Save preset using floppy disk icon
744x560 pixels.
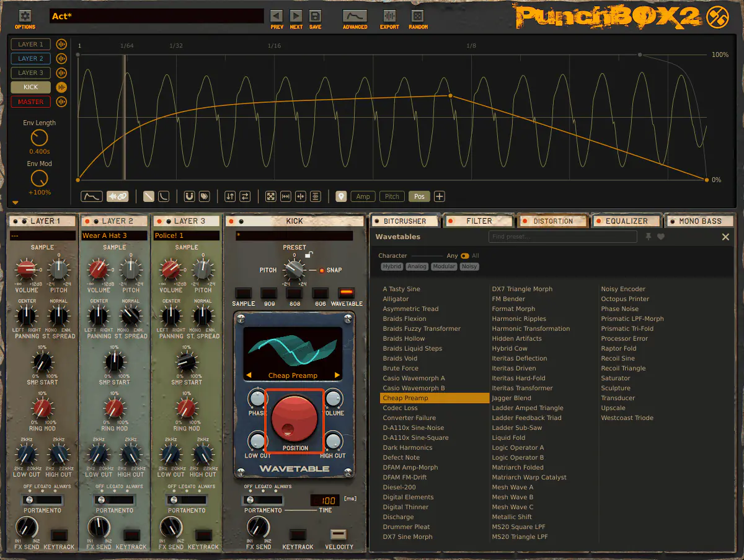(x=315, y=16)
